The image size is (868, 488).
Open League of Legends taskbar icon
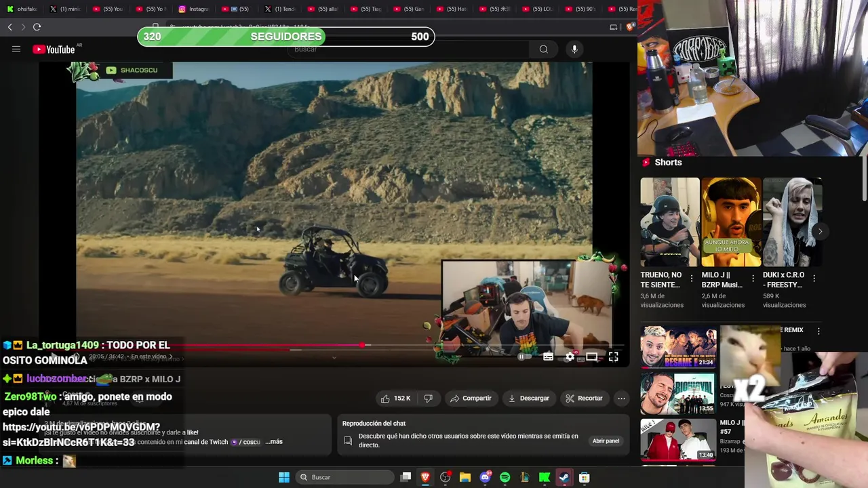pyautogui.click(x=524, y=477)
